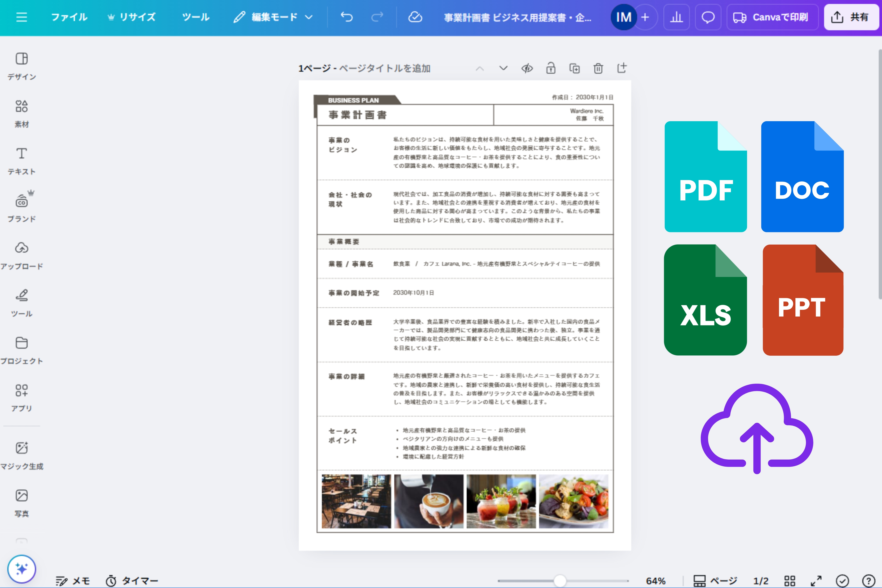The height and width of the screenshot is (588, 882).
Task: Open the hamburger main menu
Action: click(22, 17)
